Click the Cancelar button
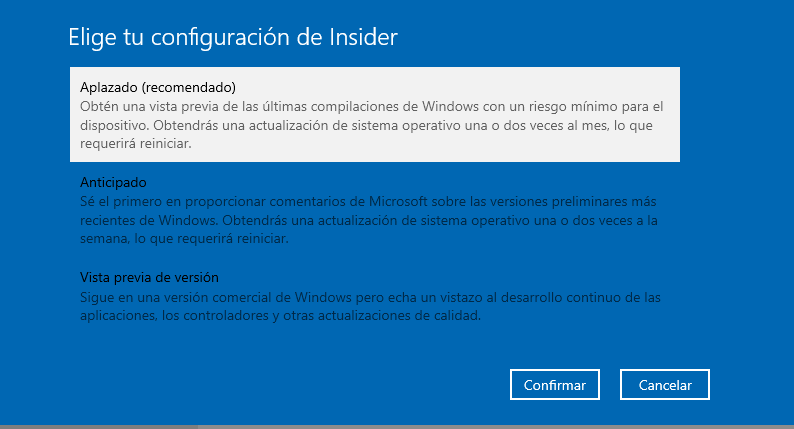This screenshot has width=794, height=429. click(x=664, y=384)
